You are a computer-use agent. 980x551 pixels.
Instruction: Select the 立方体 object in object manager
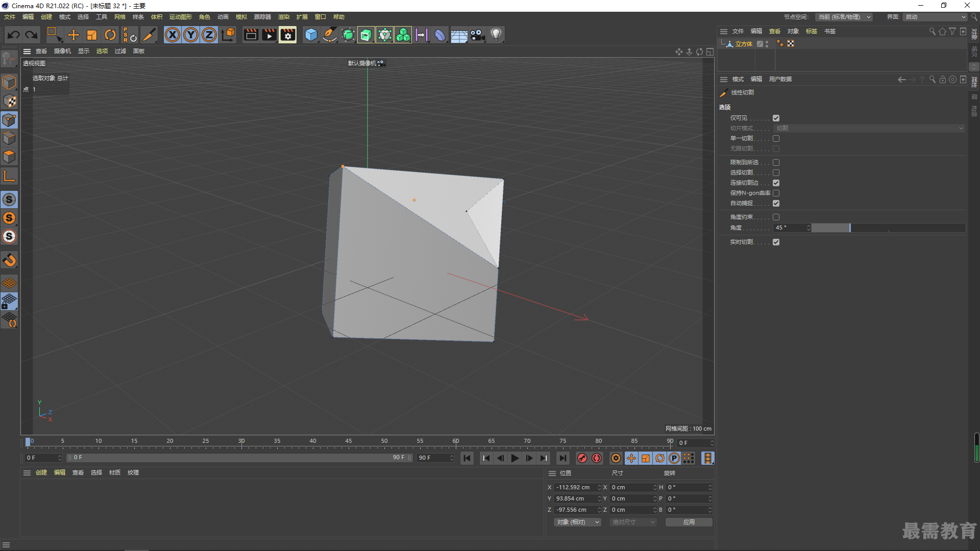744,44
